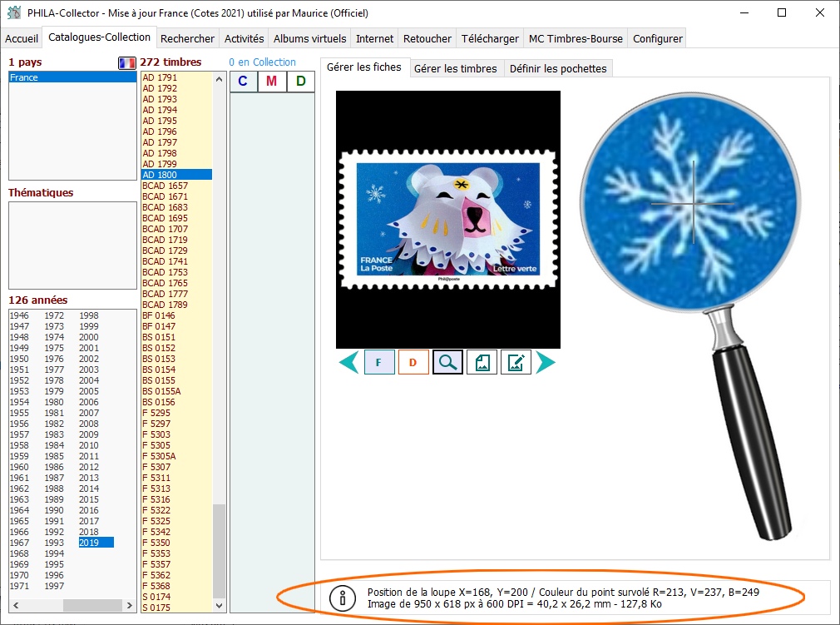Image resolution: width=840 pixels, height=625 pixels.
Task: Minimize the PHILA-Collector window
Action: (x=744, y=12)
